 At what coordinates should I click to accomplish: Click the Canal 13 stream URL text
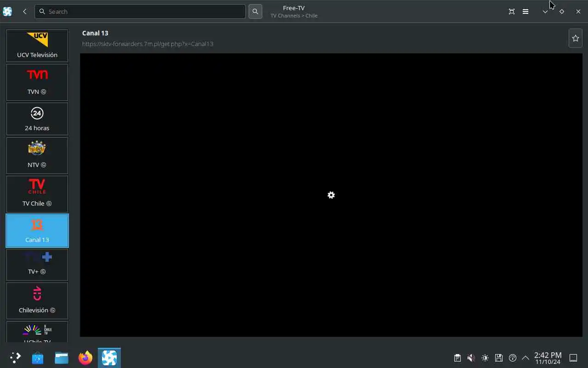(147, 44)
